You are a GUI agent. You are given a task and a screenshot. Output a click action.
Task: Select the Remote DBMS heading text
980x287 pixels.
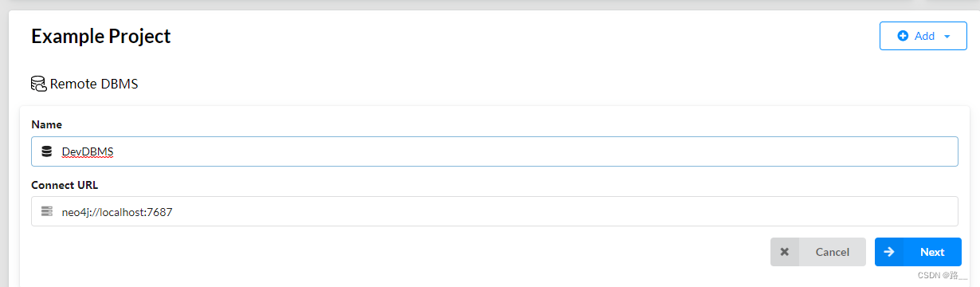coord(94,84)
